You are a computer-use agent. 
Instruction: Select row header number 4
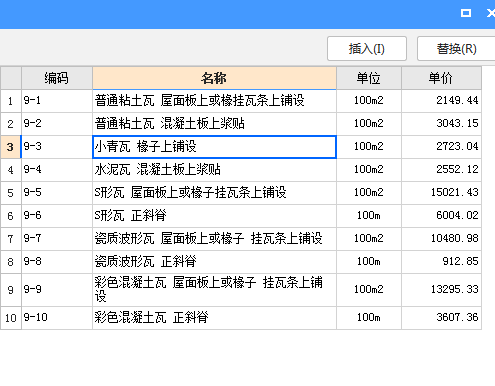tap(11, 170)
